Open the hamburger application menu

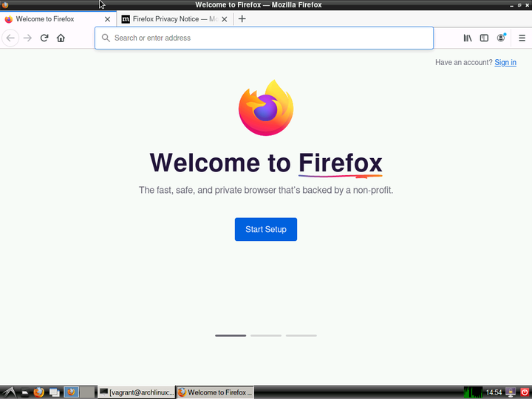[x=522, y=38]
